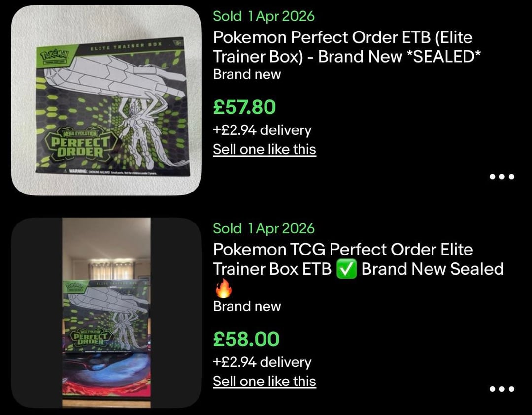532x415 pixels.
Task: Select the £58.00 sold price
Action: click(246, 339)
